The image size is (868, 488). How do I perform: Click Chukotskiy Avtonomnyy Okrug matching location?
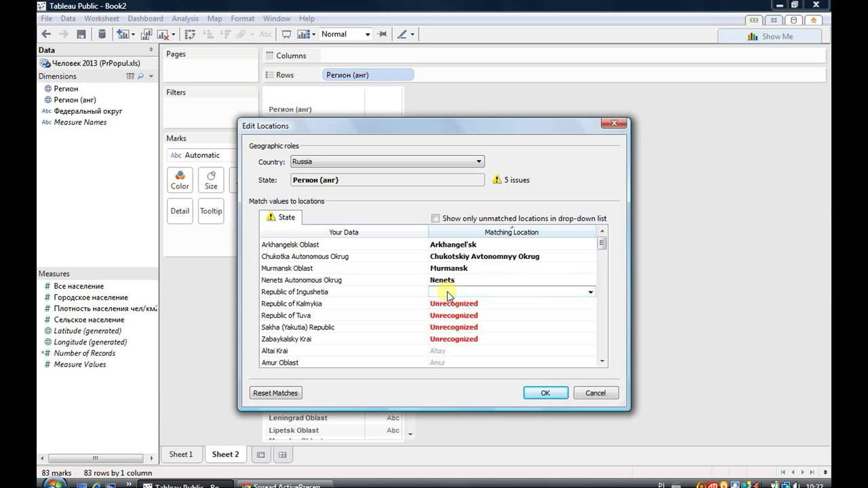(x=485, y=257)
